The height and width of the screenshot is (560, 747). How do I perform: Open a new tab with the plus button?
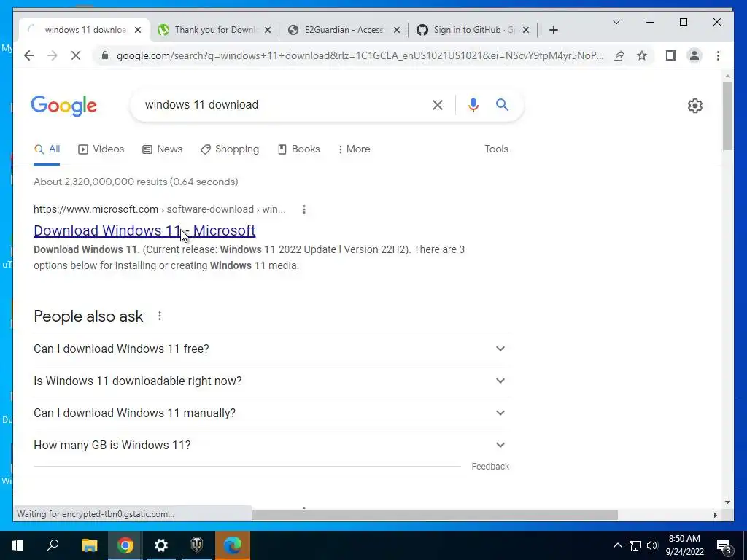click(553, 30)
